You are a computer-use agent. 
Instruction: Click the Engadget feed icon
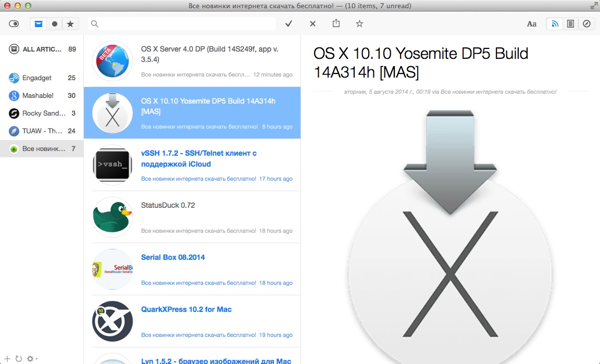pos(14,78)
